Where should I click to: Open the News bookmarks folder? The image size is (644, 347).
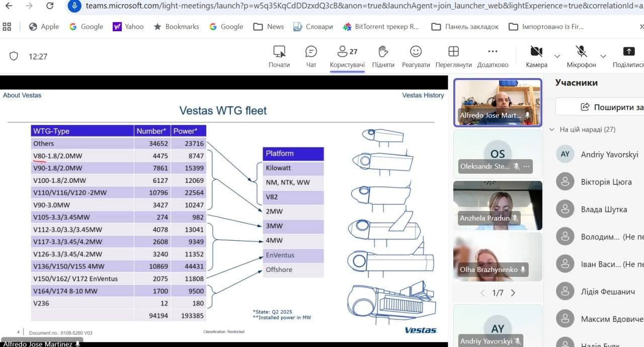269,27
